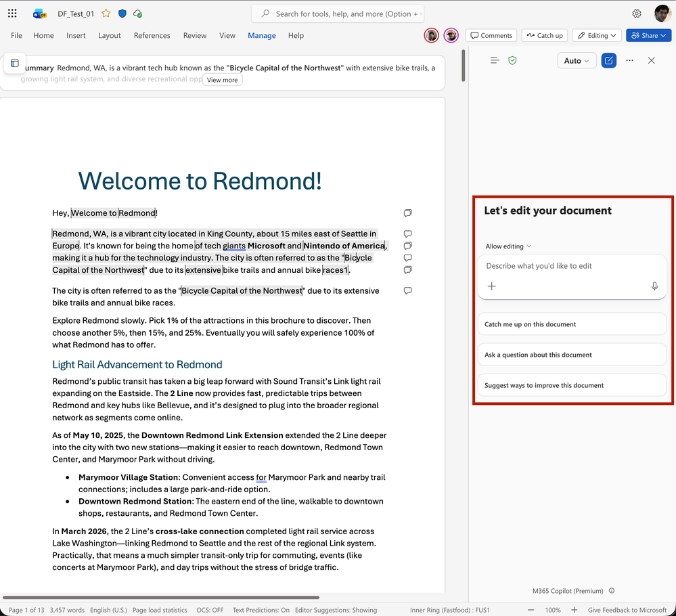Open comment thread beside "Capital of the Northwest" line
The image size is (676, 616).
(x=407, y=269)
